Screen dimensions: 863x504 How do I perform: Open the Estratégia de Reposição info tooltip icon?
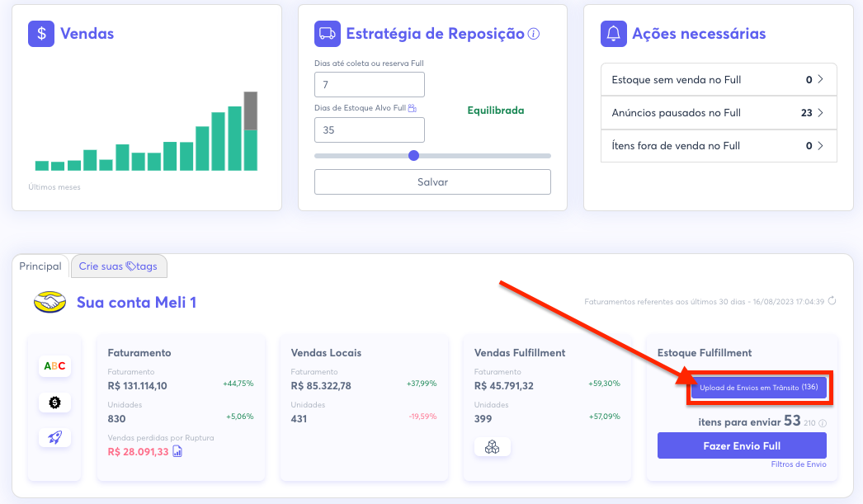(533, 34)
